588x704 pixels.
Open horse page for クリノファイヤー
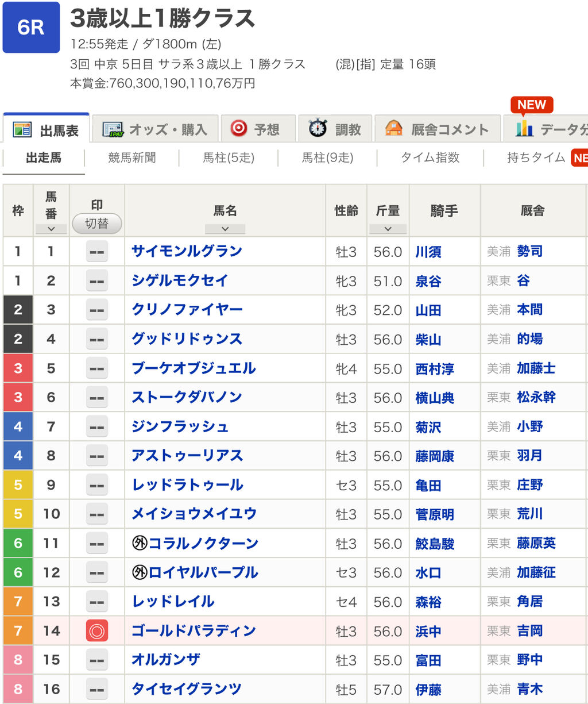(187, 310)
